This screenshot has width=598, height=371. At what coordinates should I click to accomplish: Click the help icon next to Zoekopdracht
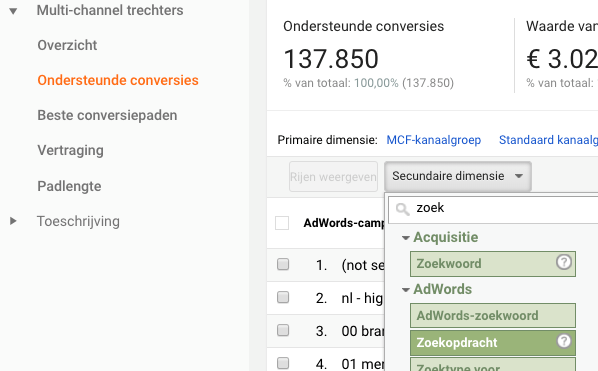tap(564, 340)
